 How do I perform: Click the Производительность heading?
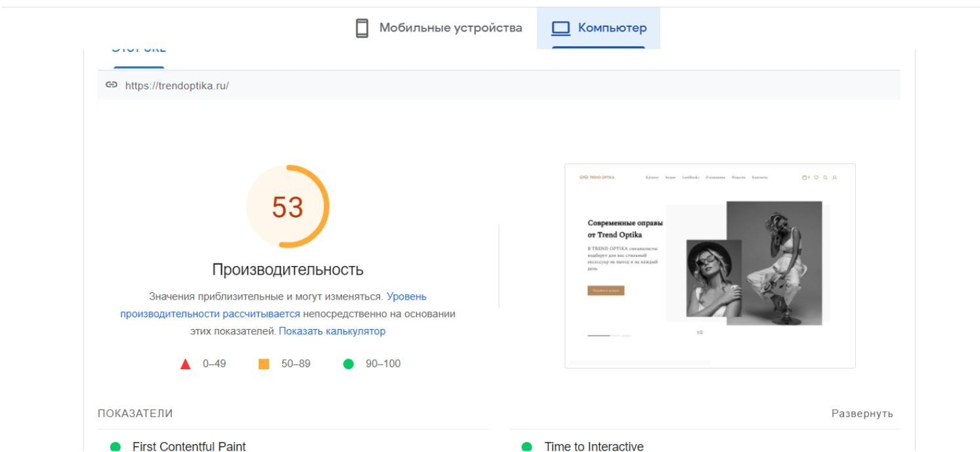288,270
